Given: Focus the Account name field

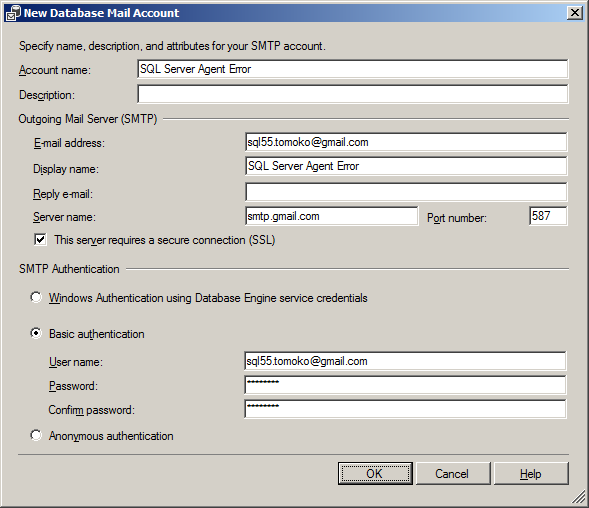Looking at the screenshot, I should [353, 69].
